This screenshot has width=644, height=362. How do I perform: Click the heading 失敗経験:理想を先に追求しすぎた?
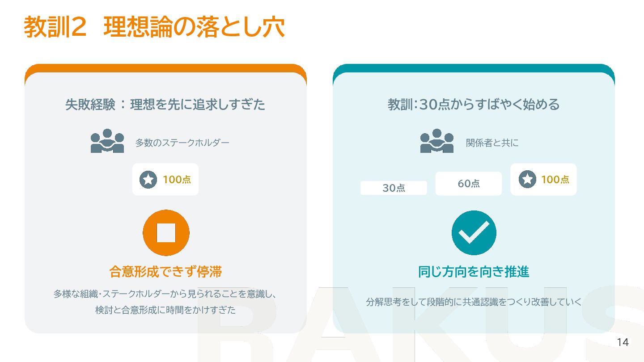pos(165,105)
